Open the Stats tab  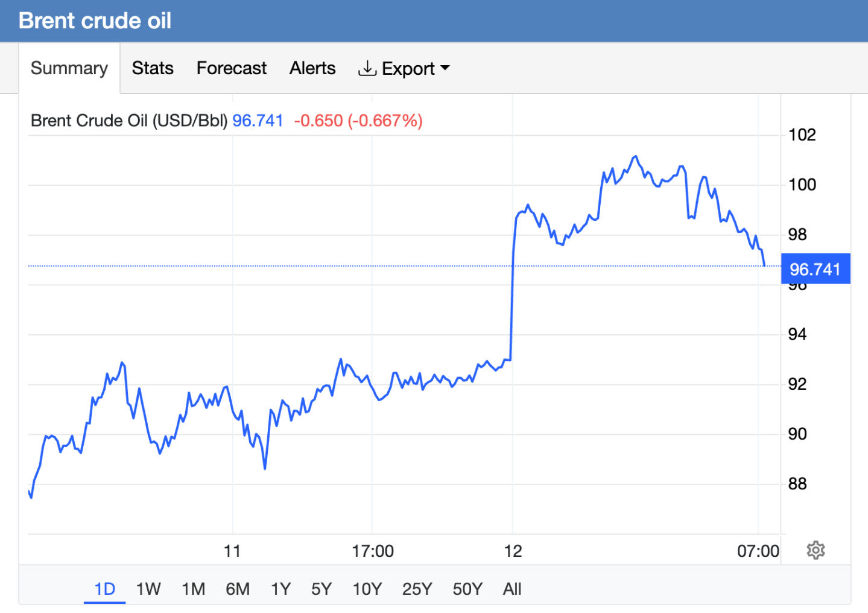click(x=153, y=68)
